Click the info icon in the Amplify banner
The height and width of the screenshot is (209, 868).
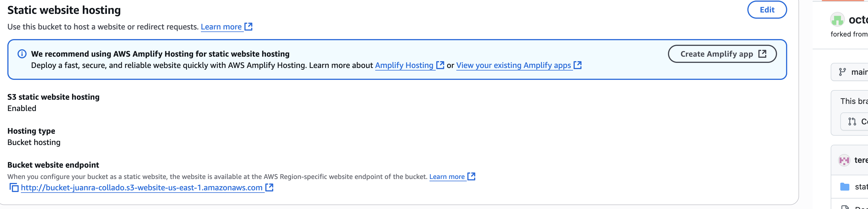pyautogui.click(x=22, y=54)
